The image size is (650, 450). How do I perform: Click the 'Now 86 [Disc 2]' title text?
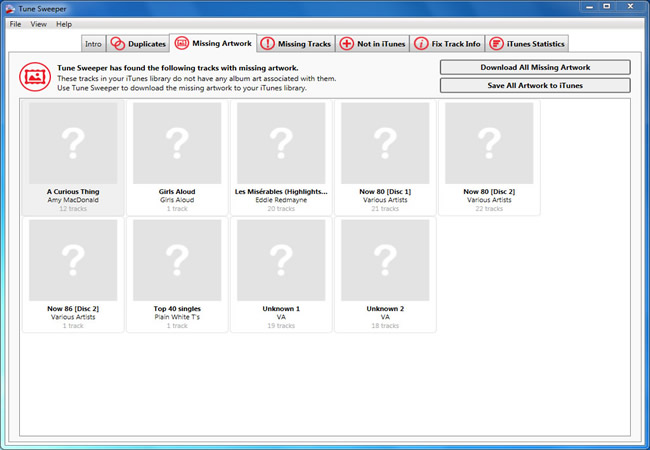[73, 309]
